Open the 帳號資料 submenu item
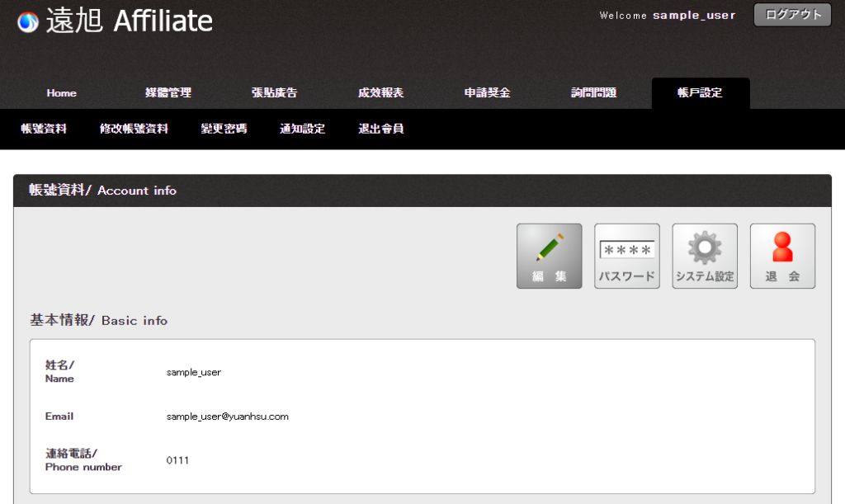 click(x=44, y=129)
